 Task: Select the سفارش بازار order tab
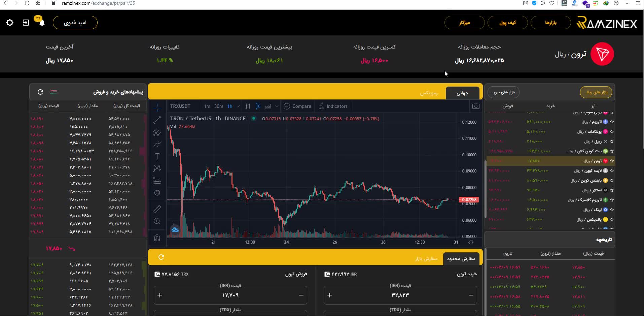(426, 259)
